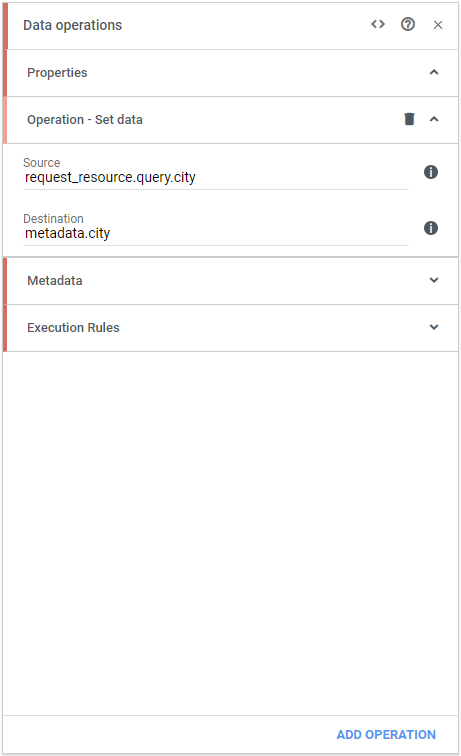Image resolution: width=461 pixels, height=756 pixels.
Task: Close the Data operations panel
Action: 438,25
